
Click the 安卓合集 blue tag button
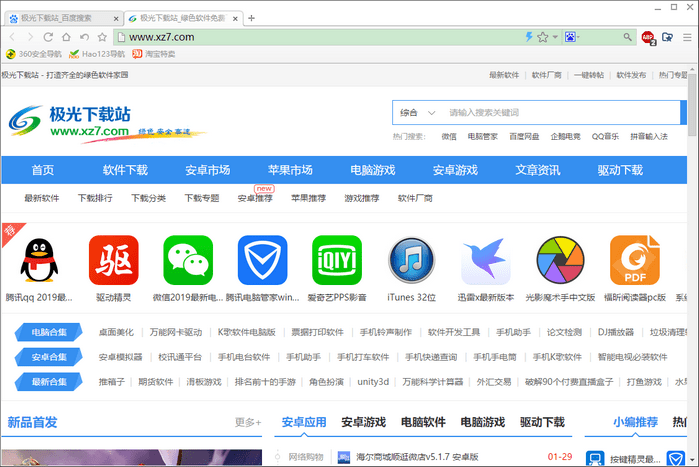49,357
